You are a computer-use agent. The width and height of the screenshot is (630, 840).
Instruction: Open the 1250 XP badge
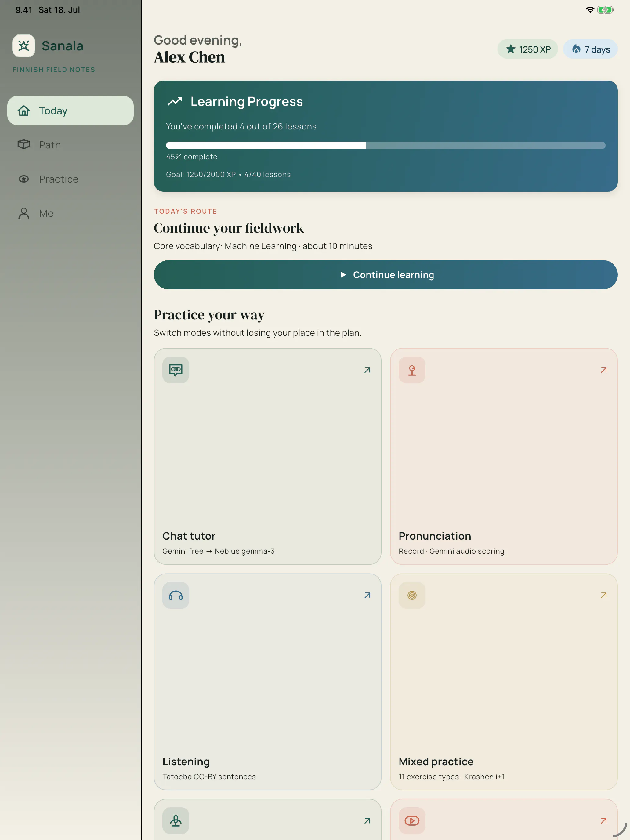[x=527, y=49]
